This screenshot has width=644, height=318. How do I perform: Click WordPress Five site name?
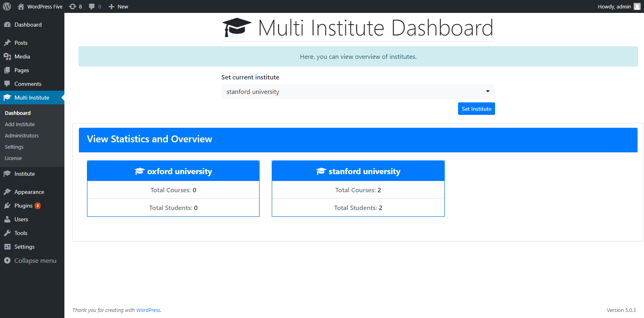[45, 6]
